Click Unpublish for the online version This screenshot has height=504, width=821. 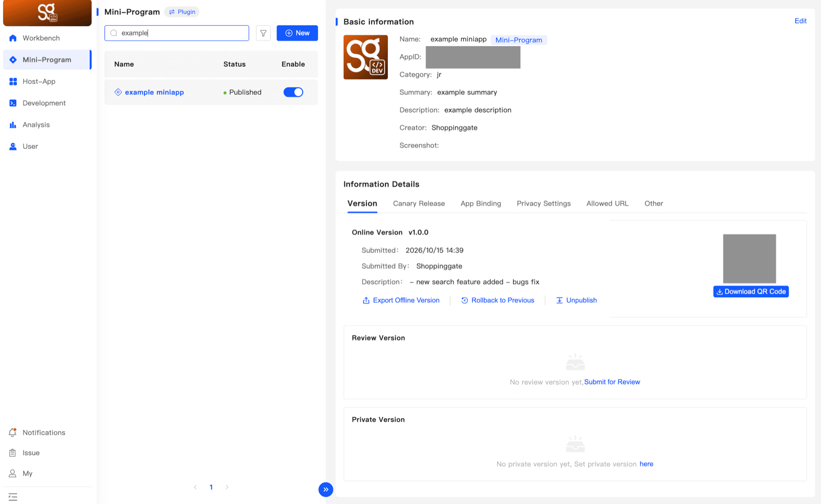click(576, 300)
